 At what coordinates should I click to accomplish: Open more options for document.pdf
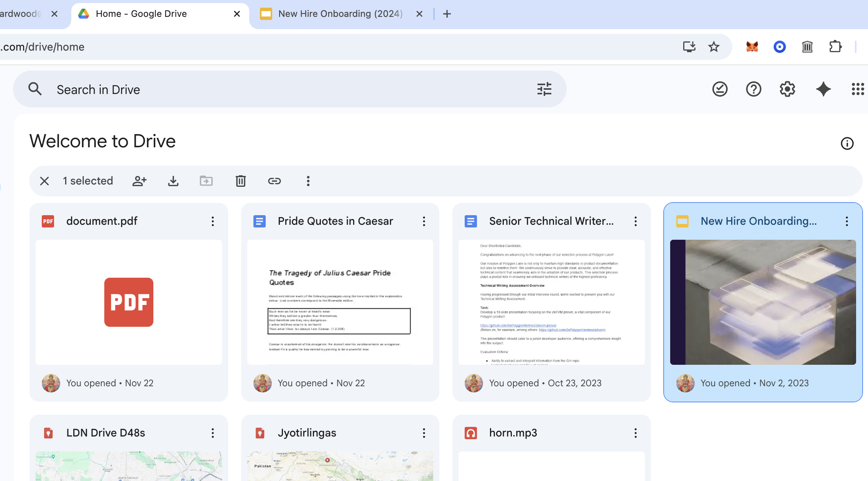213,221
